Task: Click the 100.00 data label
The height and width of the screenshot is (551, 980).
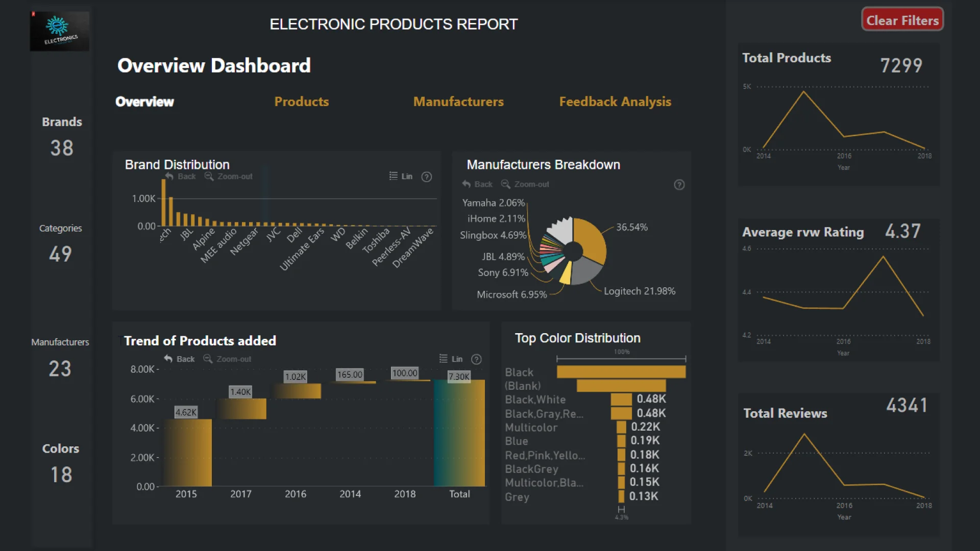Action: coord(405,373)
